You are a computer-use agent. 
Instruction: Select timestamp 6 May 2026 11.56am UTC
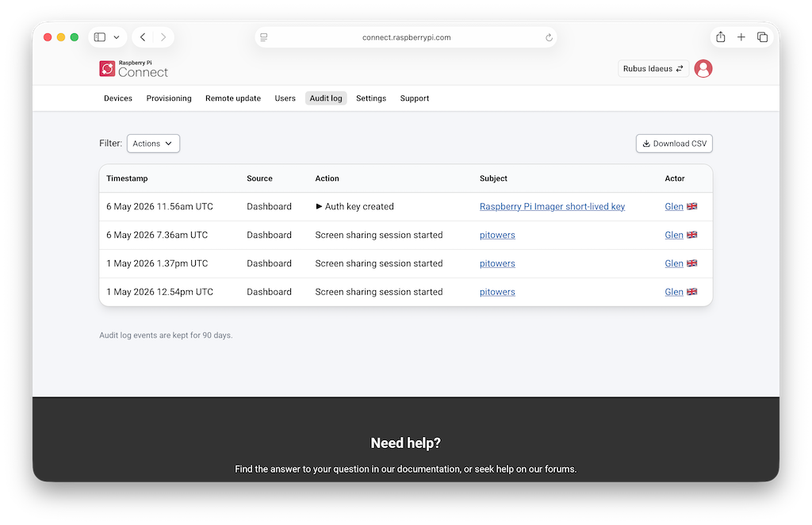(x=159, y=206)
